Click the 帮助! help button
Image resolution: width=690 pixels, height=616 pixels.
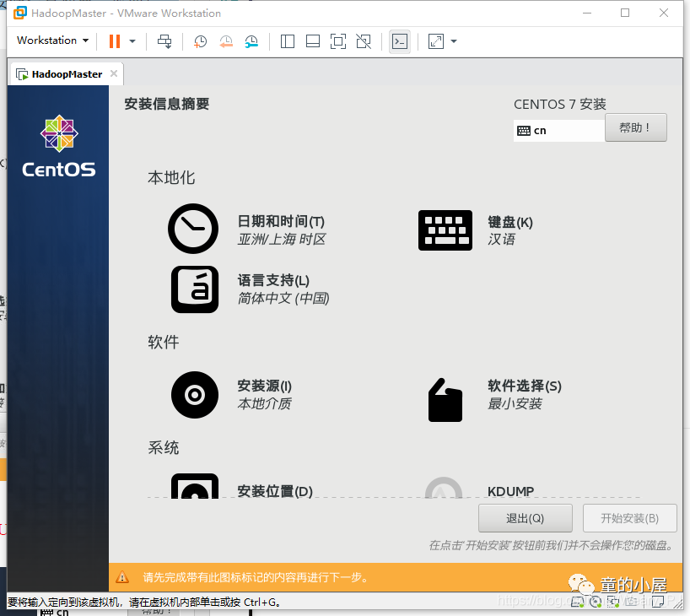(x=635, y=127)
